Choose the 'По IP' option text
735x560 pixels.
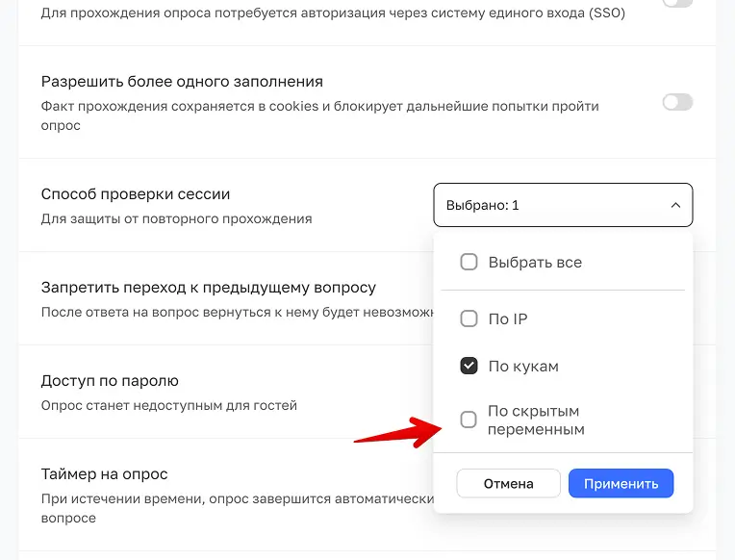[x=508, y=318]
